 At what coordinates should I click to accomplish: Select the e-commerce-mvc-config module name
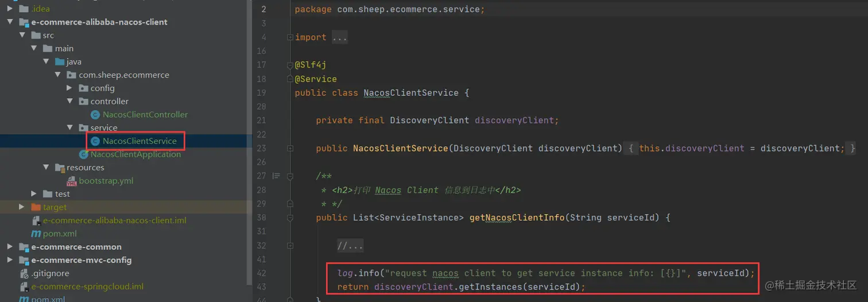click(x=82, y=260)
